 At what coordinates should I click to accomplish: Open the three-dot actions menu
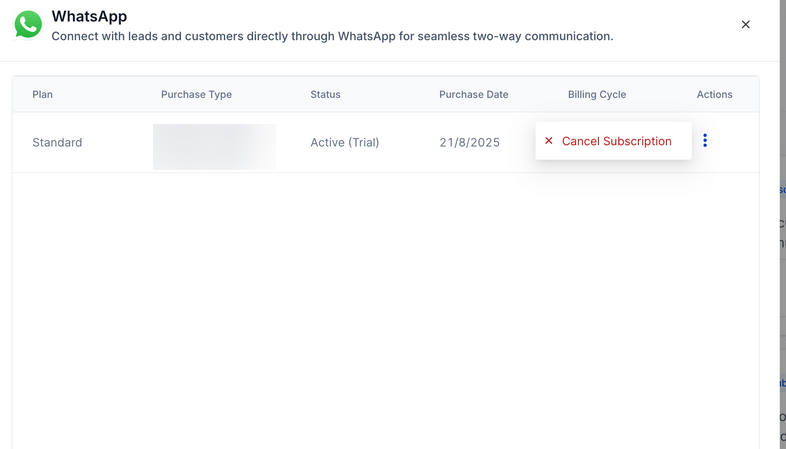[705, 141]
